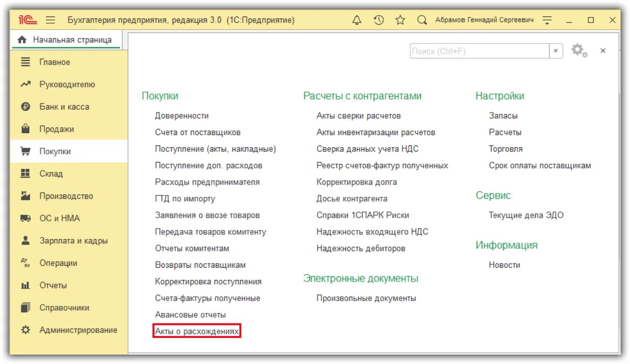The image size is (630, 364).
Task: Click the 1C logo icon
Action: (28, 20)
